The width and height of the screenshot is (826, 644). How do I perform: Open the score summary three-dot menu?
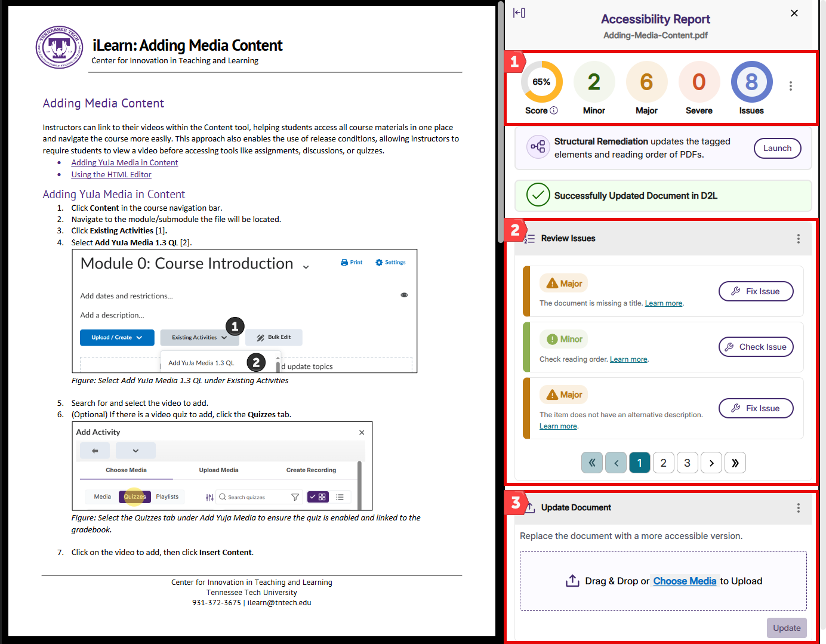click(x=791, y=86)
